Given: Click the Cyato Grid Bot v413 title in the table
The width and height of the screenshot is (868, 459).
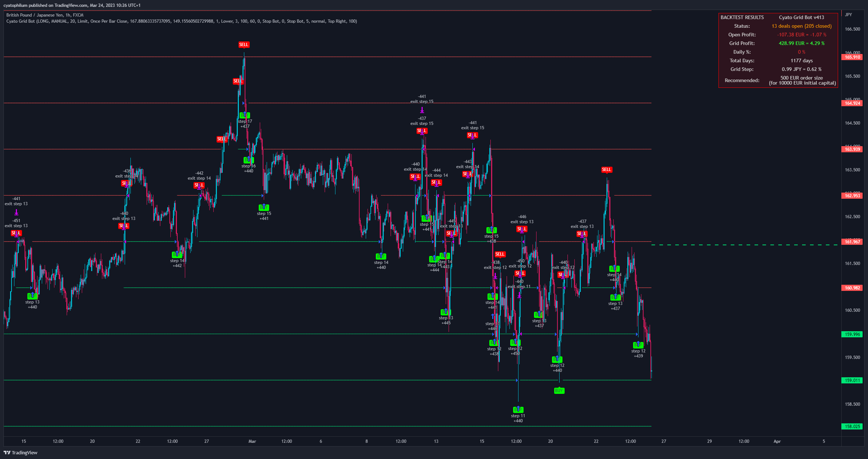Looking at the screenshot, I should click(801, 17).
